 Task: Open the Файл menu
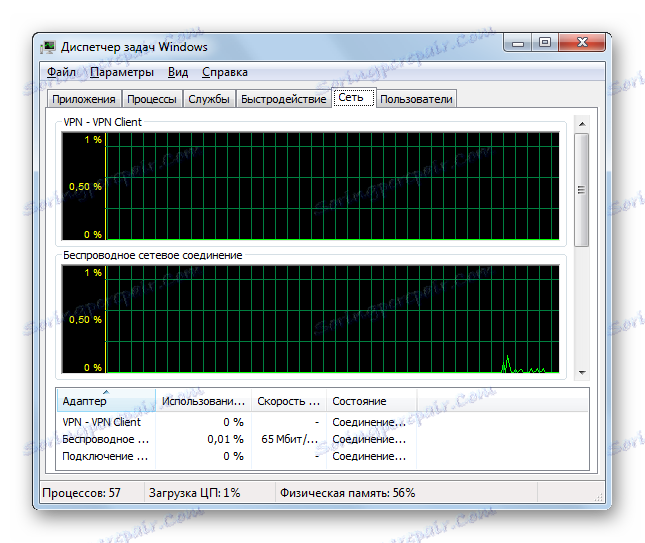(61, 72)
